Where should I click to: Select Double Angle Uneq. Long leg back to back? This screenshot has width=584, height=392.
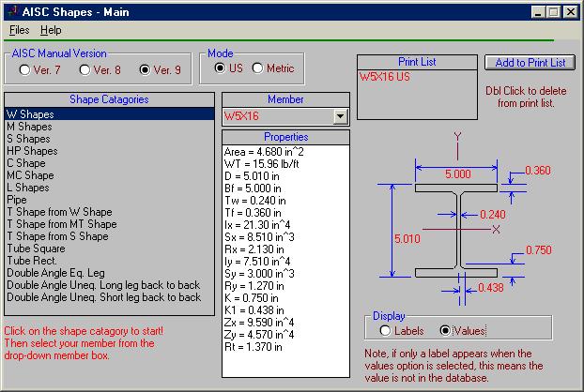click(x=109, y=285)
